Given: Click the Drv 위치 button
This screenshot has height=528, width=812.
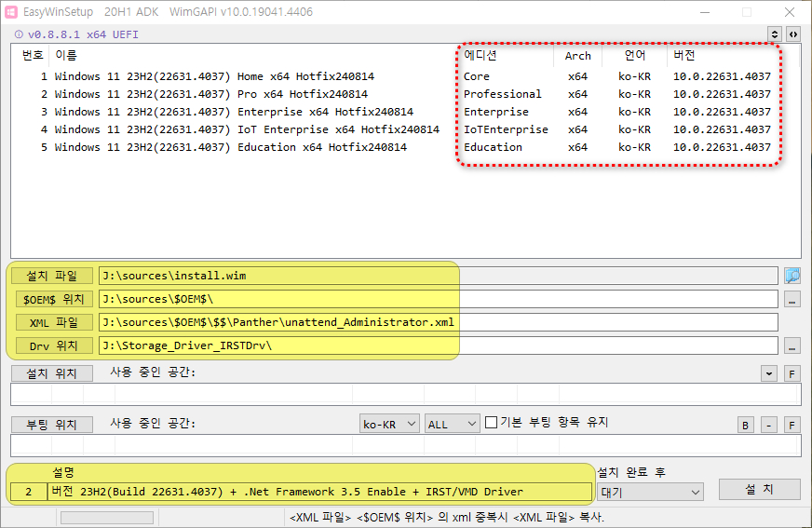Looking at the screenshot, I should [x=53, y=345].
